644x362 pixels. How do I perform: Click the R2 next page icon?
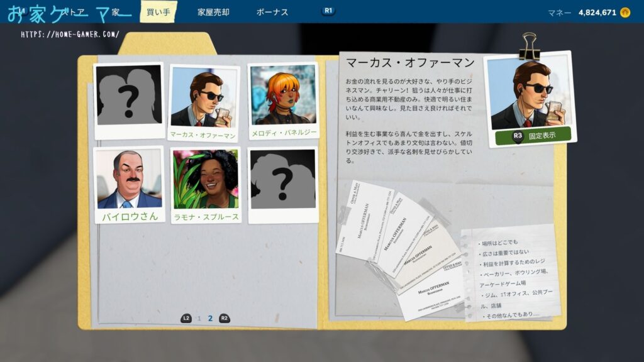(225, 318)
